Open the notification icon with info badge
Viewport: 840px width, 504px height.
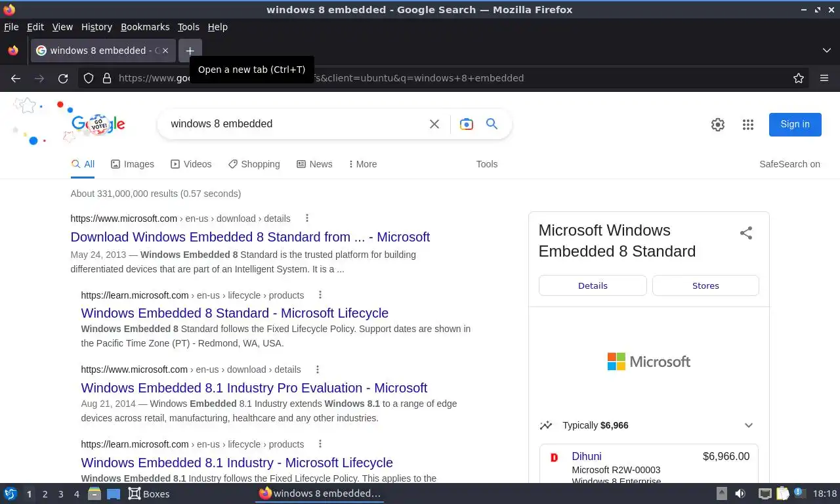point(799,493)
